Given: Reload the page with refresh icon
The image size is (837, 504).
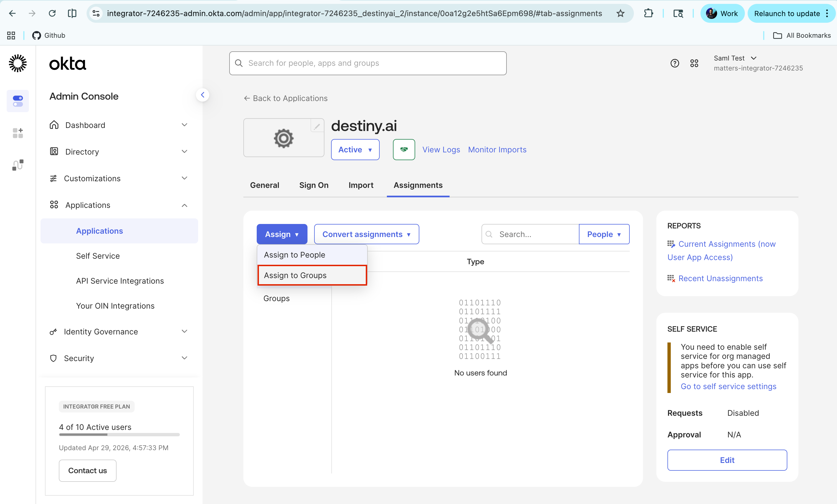Looking at the screenshot, I should [52, 13].
